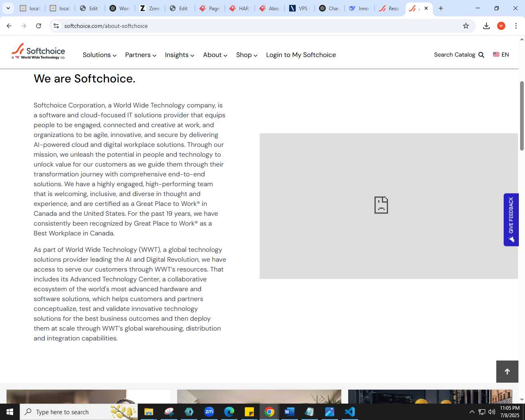Open the Chrome three-dot menu
525x420 pixels.
pyautogui.click(x=516, y=26)
